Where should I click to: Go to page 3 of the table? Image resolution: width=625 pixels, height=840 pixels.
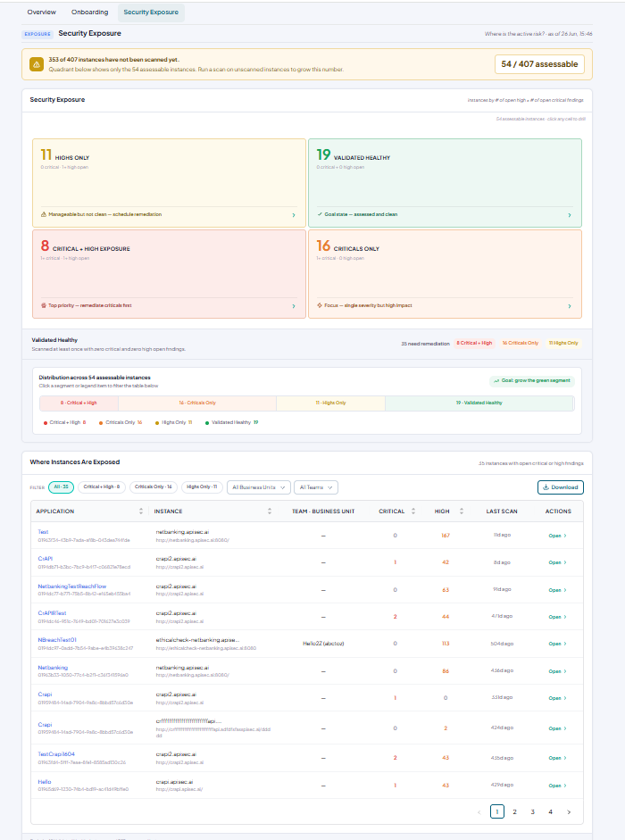[x=532, y=812]
